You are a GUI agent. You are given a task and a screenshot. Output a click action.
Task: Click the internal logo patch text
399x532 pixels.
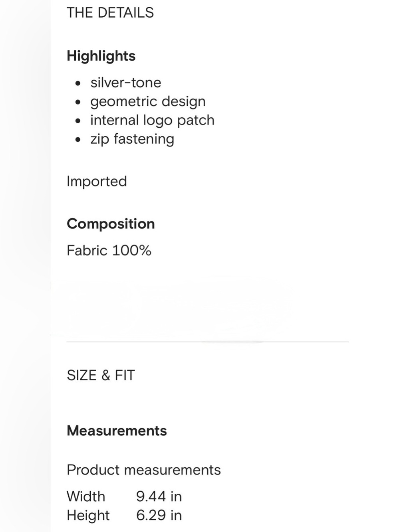coord(152,120)
